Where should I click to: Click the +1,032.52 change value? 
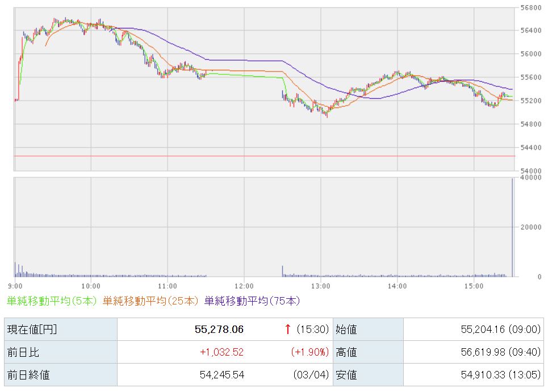pyautogui.click(x=221, y=352)
